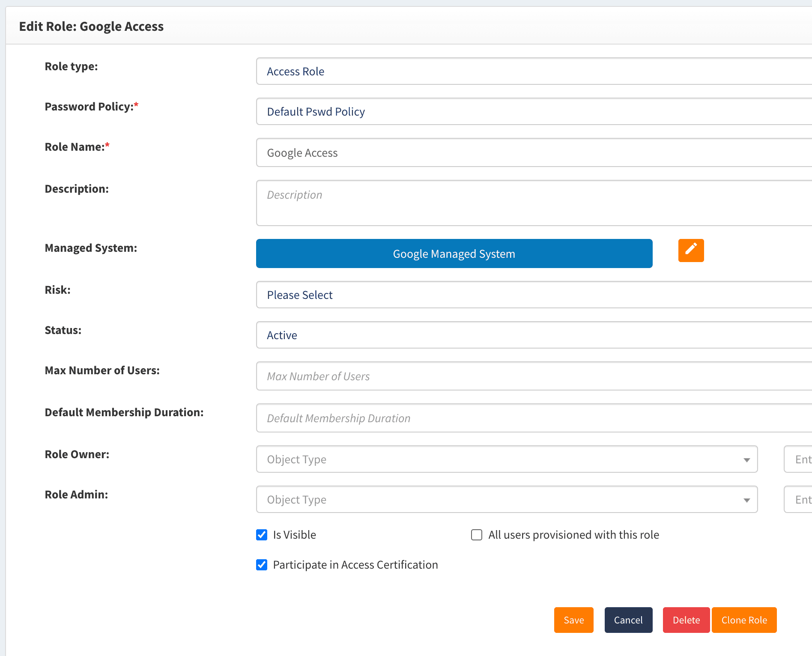Image resolution: width=812 pixels, height=656 pixels.
Task: Click the red Delete button
Action: (686, 620)
